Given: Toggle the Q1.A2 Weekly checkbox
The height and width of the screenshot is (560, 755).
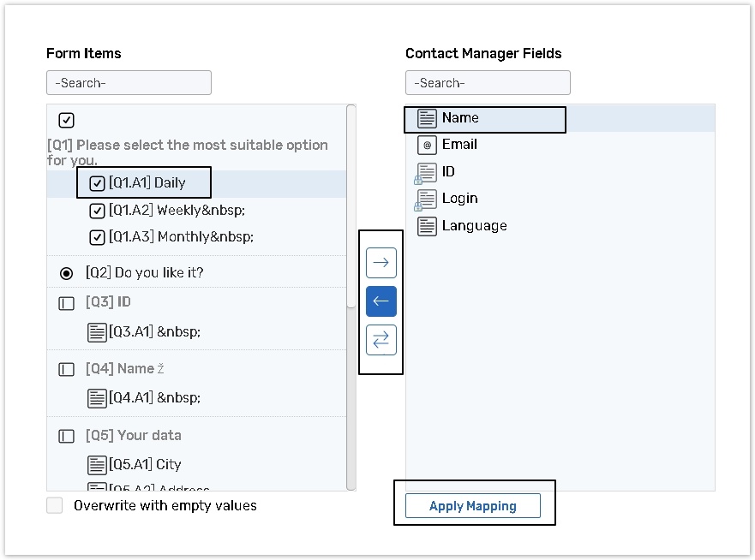Looking at the screenshot, I should pos(98,211).
